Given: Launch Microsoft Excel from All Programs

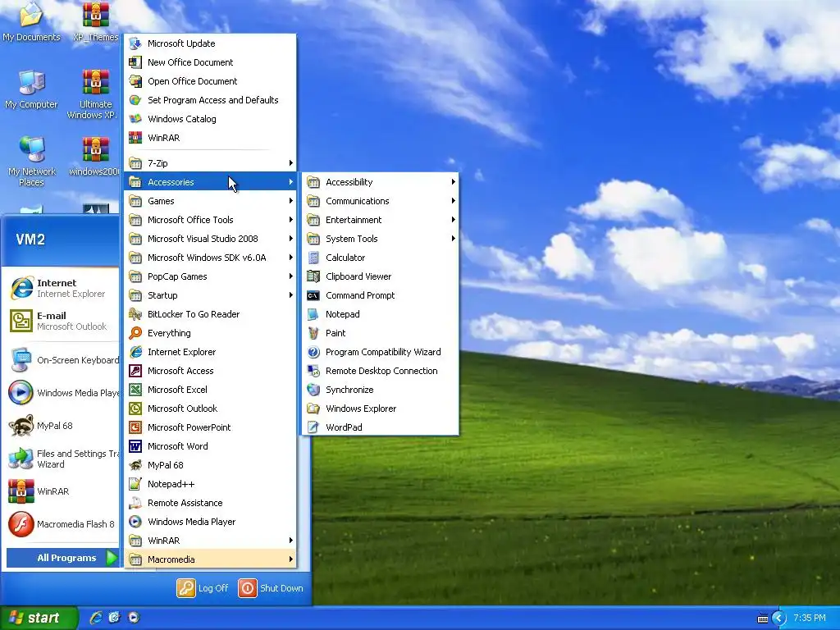Looking at the screenshot, I should click(210, 390).
